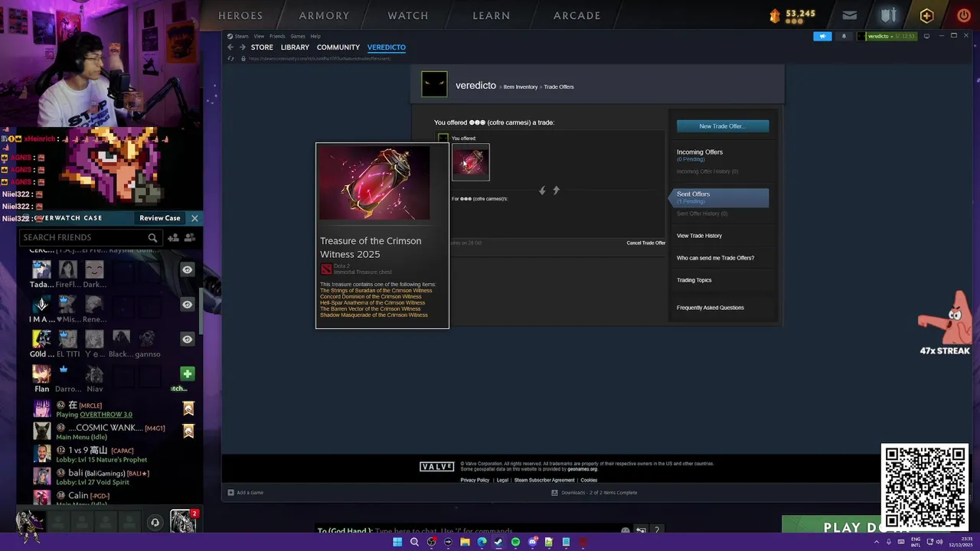This screenshot has width=980, height=551.
Task: Open the Games menu in Steam
Action: pyautogui.click(x=298, y=36)
